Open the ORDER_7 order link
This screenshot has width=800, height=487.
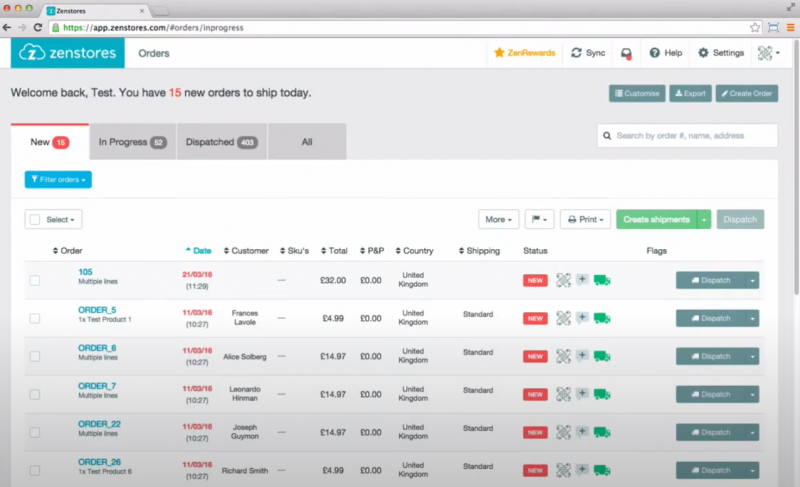point(97,385)
